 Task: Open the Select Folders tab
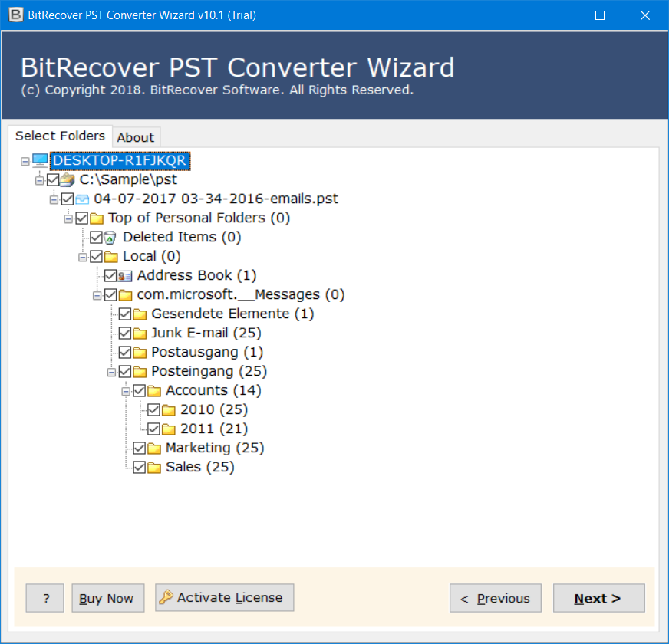(x=60, y=136)
